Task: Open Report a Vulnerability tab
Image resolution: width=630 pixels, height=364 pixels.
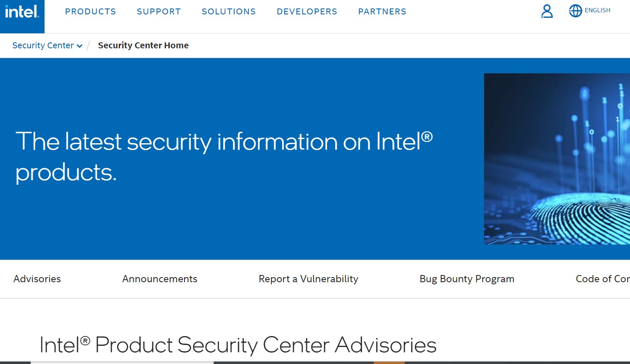Action: [308, 279]
